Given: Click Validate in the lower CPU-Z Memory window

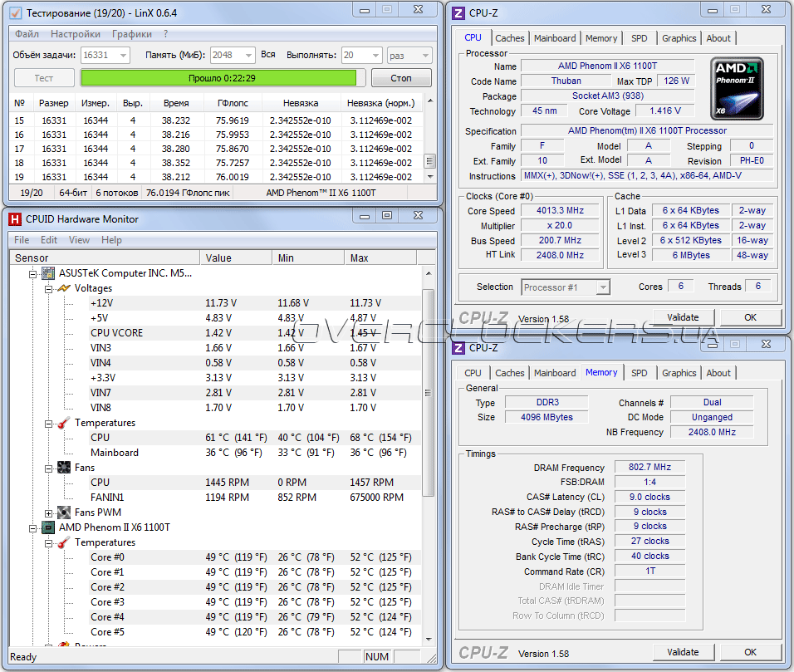Looking at the screenshot, I should point(682,652).
